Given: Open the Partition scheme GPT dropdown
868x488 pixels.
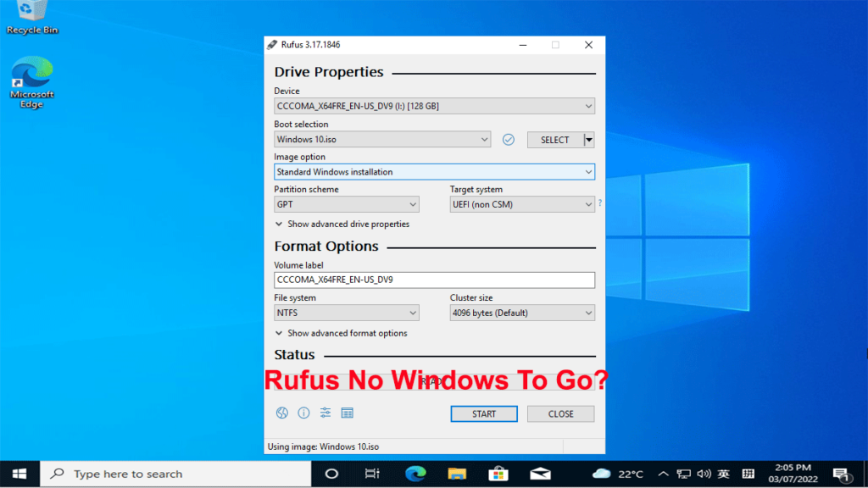Looking at the screenshot, I should (x=347, y=205).
